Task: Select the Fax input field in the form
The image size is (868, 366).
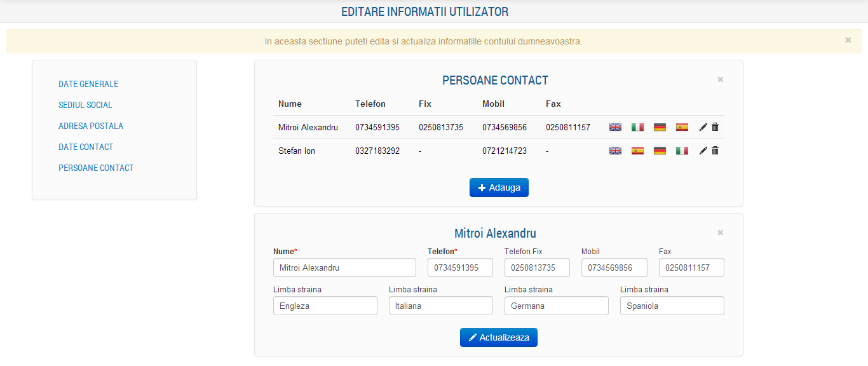Action: coord(691,268)
